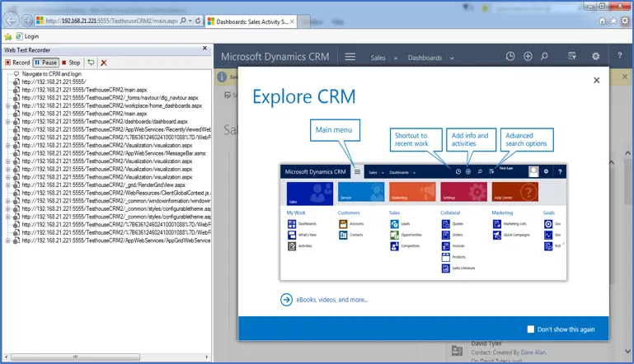634x364 pixels.
Task: Open recently viewed items clock icon
Action: click(x=510, y=57)
